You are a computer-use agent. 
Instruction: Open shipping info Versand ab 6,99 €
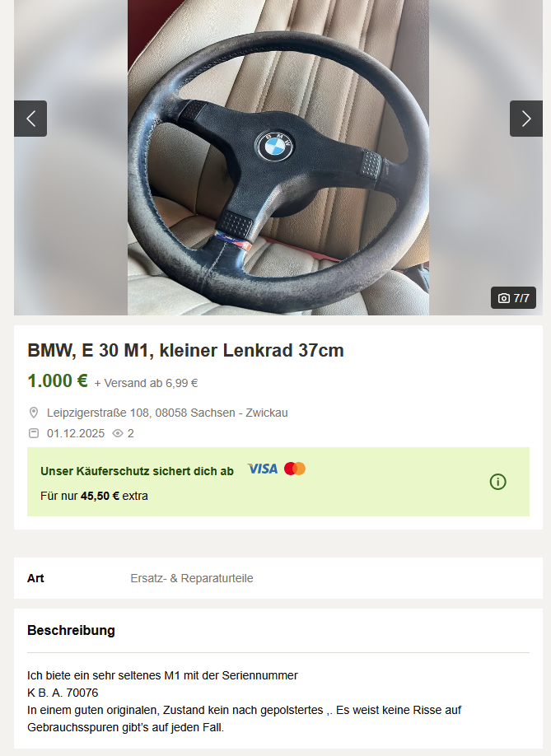pyautogui.click(x=146, y=383)
